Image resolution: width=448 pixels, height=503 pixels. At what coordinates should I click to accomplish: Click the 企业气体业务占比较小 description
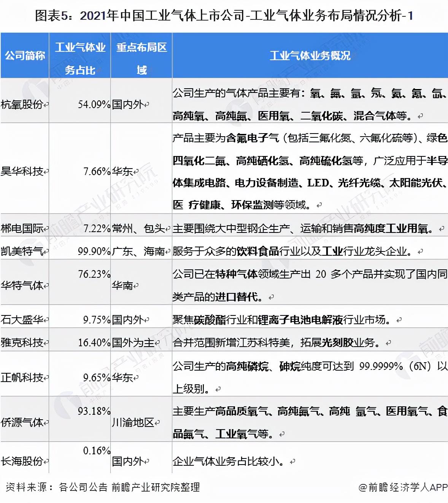tap(229, 461)
